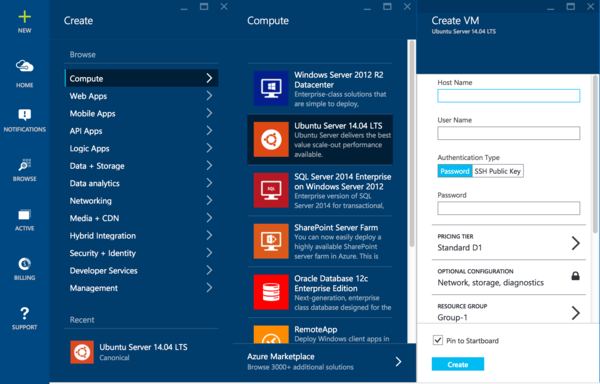The width and height of the screenshot is (600, 384).
Task: Maximize the Compute blade
Action: (387, 7)
